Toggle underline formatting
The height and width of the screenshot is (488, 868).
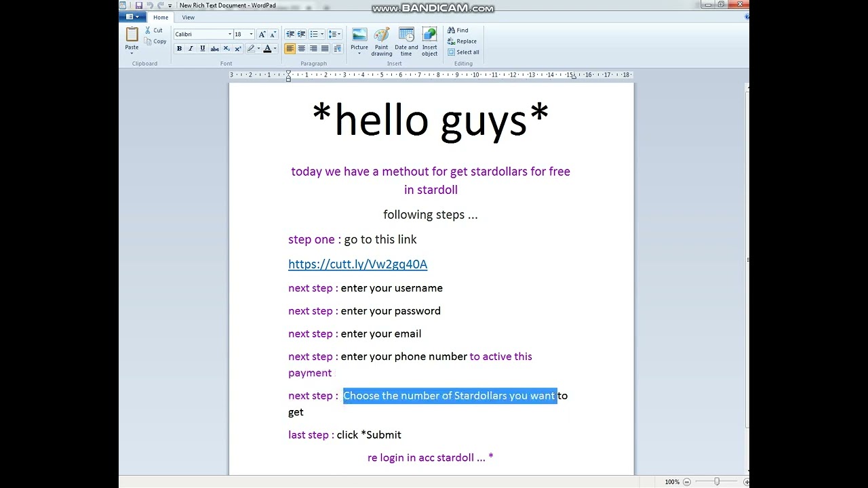point(202,49)
